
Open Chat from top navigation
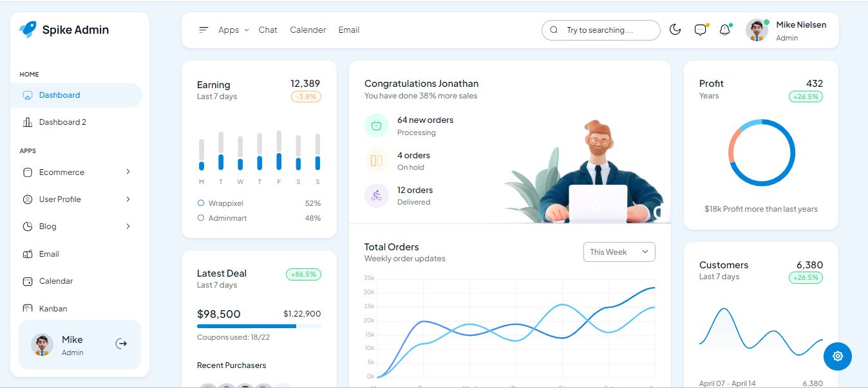(268, 30)
